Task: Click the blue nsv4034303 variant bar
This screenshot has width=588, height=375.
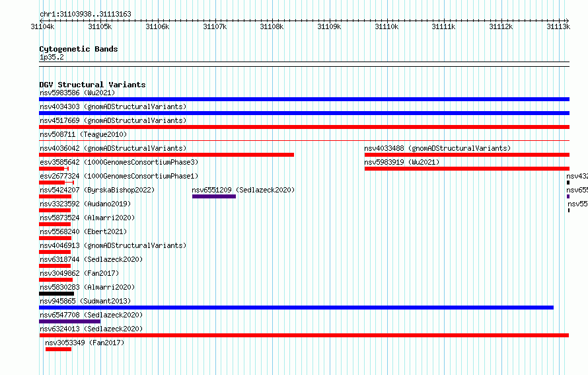Action: (304, 113)
